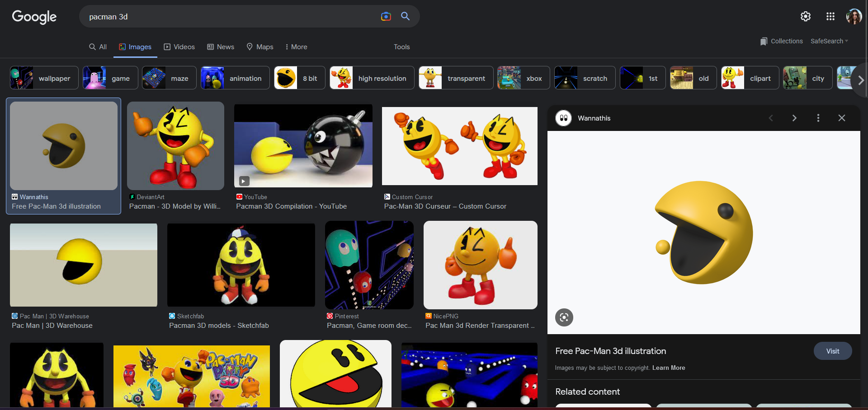Screen dimensions: 868x410
Task: Switch to the Videos tab
Action: coord(179,47)
